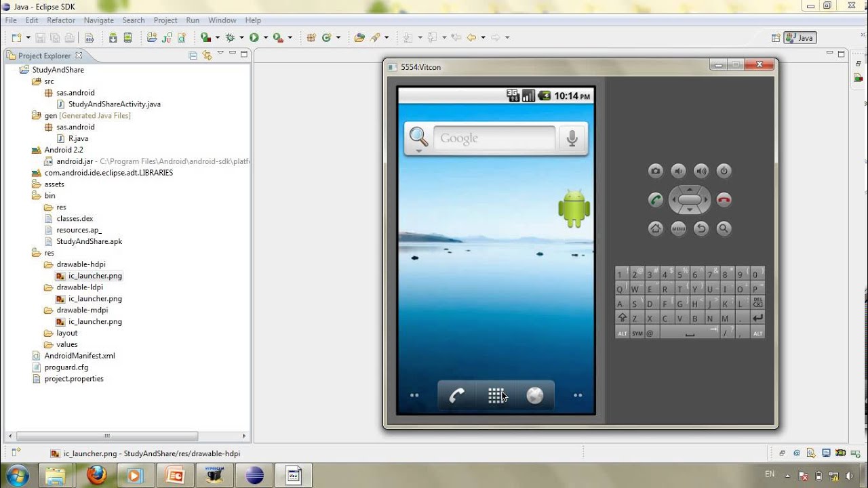Open the Run menu
The height and width of the screenshot is (488, 868).
(x=193, y=20)
